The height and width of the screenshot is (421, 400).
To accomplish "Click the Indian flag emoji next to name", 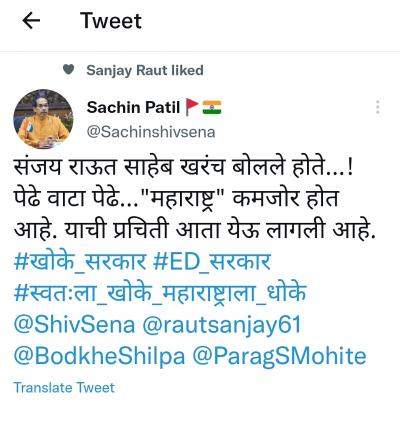I will pyautogui.click(x=212, y=107).
